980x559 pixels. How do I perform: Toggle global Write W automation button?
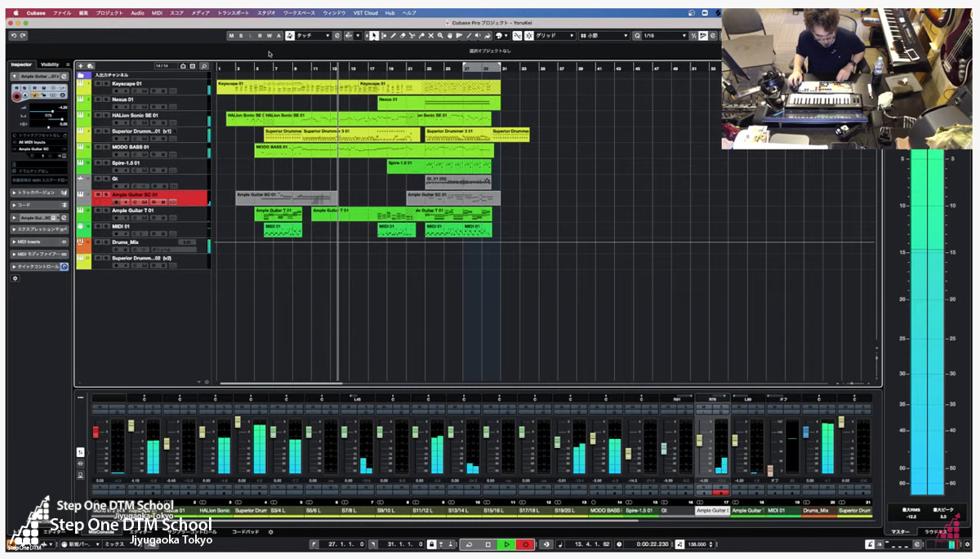click(269, 36)
